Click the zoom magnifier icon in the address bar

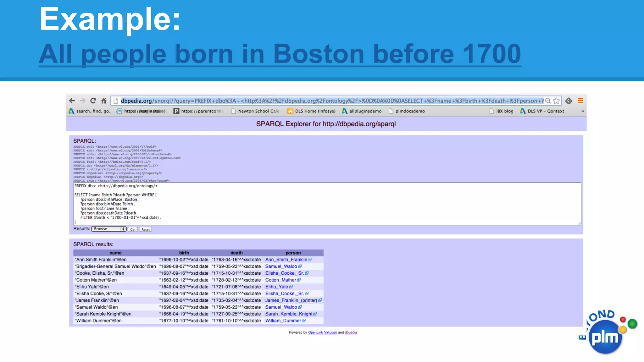click(548, 101)
